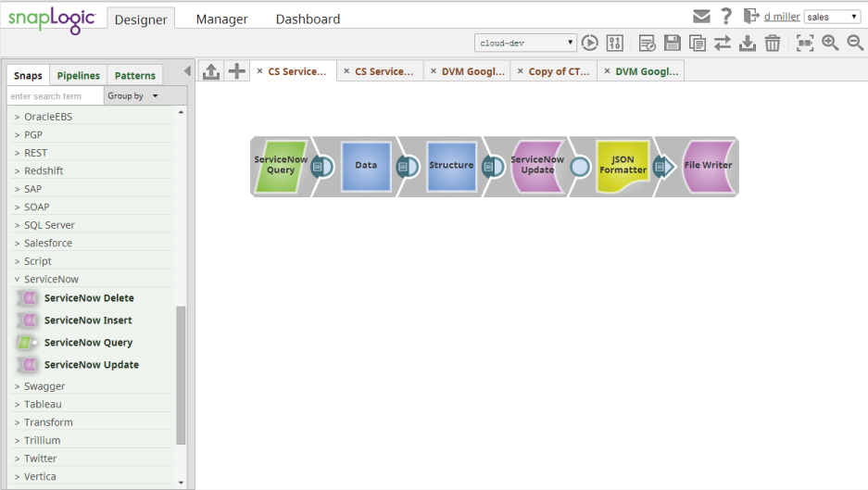Select the File Writer snap on canvas
Viewport: 868px width, 490px height.
pos(708,166)
